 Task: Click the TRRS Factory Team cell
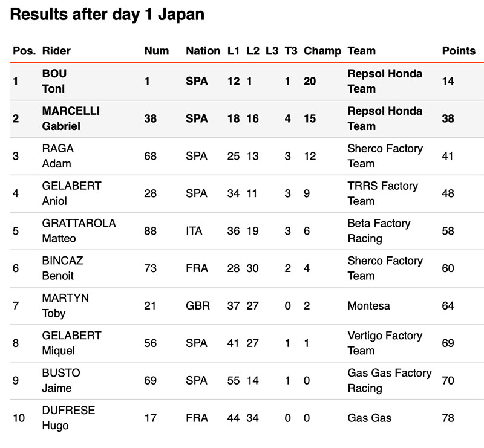(382, 193)
